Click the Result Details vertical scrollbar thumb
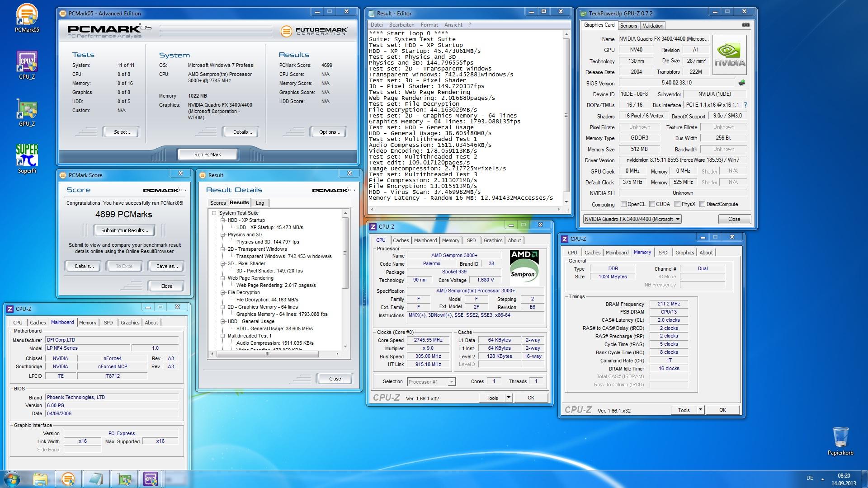The image size is (868, 488). [x=345, y=253]
